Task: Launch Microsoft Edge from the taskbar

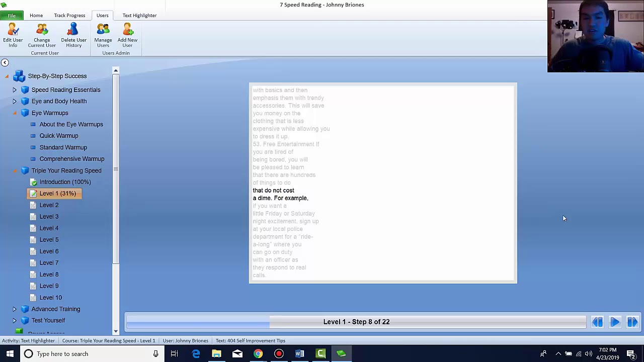Action: pos(196,353)
